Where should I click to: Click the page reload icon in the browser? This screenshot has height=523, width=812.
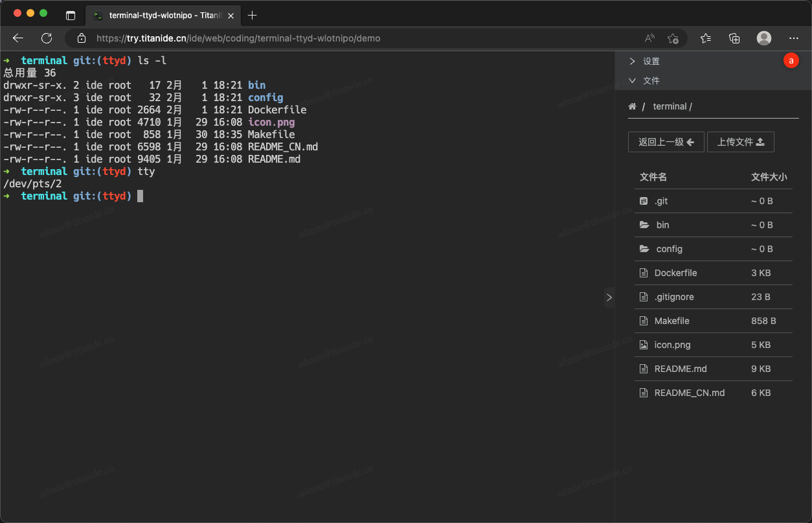coord(46,38)
